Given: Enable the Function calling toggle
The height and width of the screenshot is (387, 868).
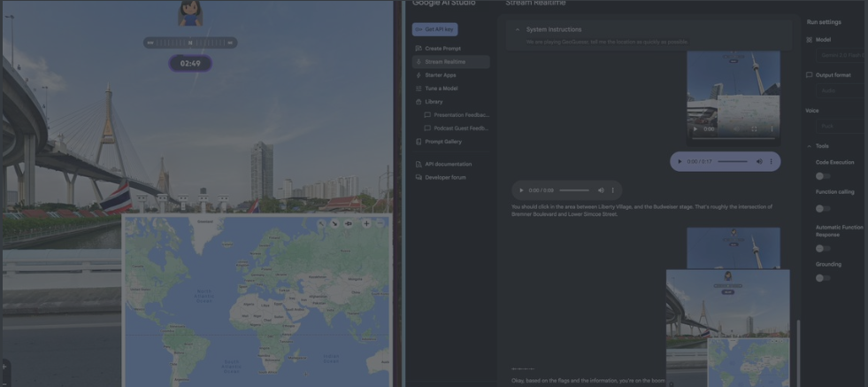Looking at the screenshot, I should click(822, 208).
